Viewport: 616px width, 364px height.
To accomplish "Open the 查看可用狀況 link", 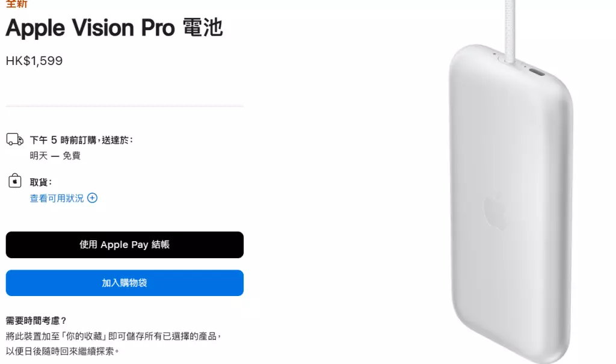I will coord(57,198).
